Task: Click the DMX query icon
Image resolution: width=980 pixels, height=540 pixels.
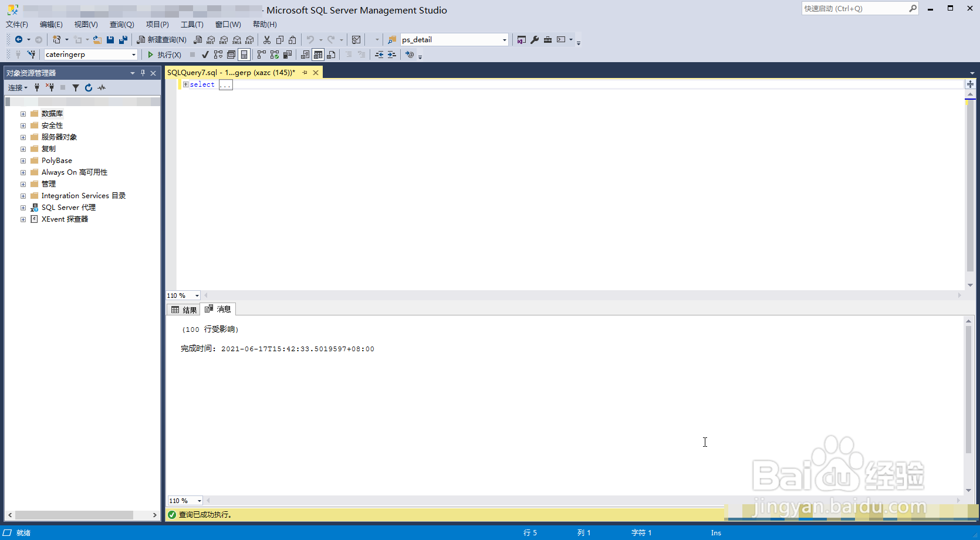Action: [224, 40]
